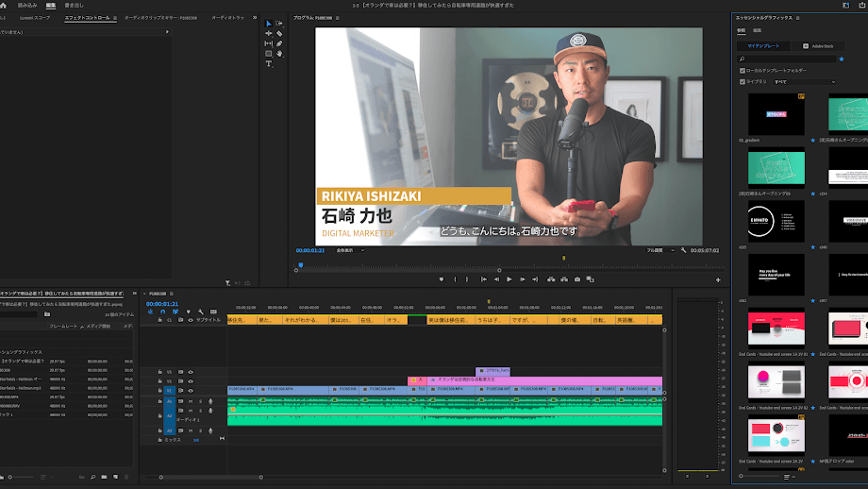Toggle timeline snap magnet icon
The width and height of the screenshot is (868, 489).
163,312
